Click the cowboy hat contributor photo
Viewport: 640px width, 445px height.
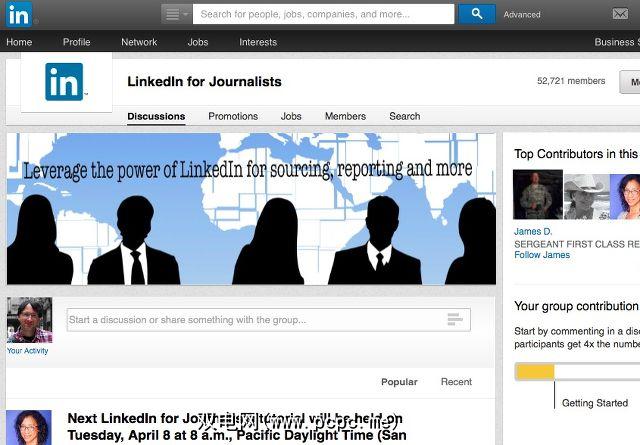pos(587,196)
